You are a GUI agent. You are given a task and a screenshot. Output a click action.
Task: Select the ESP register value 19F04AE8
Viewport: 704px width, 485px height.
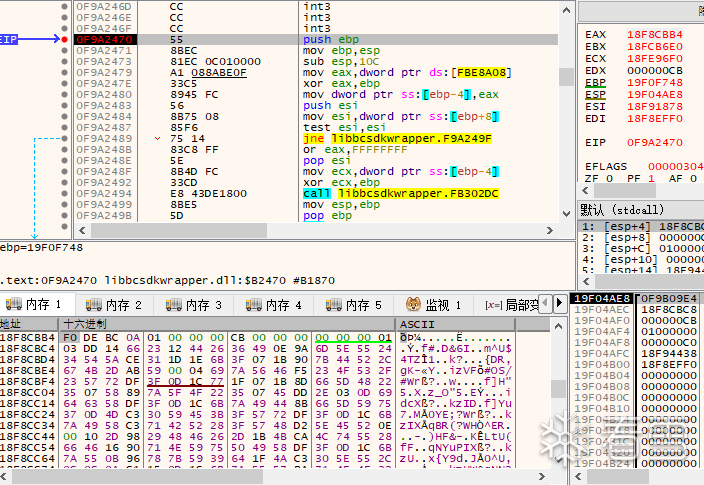[655, 95]
